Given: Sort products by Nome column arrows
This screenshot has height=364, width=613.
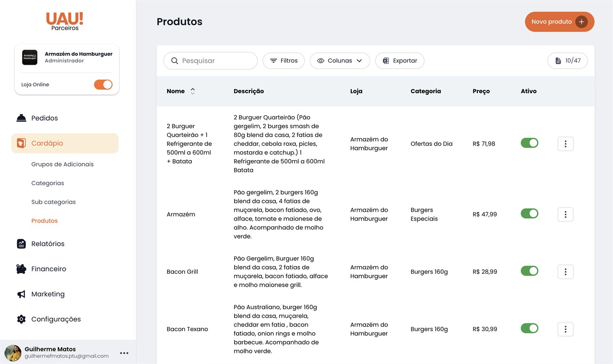Looking at the screenshot, I should click(192, 91).
